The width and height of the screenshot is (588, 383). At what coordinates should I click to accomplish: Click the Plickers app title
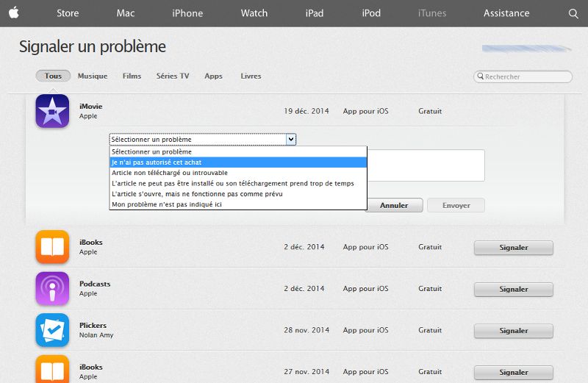coord(93,325)
